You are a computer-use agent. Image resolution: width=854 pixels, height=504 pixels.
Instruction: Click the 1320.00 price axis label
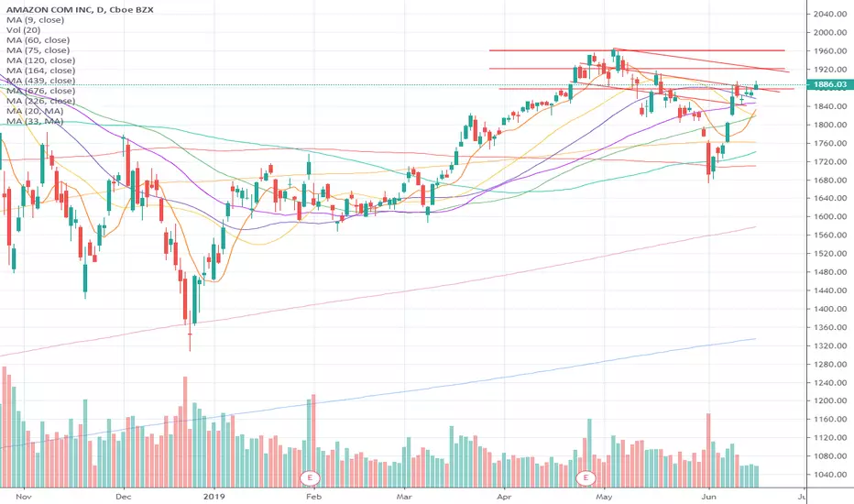(x=829, y=345)
